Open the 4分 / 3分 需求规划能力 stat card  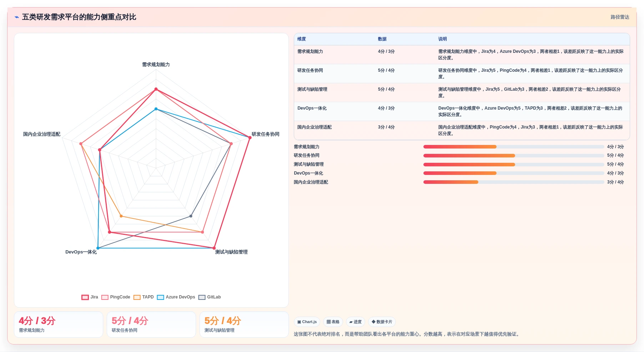(59, 325)
